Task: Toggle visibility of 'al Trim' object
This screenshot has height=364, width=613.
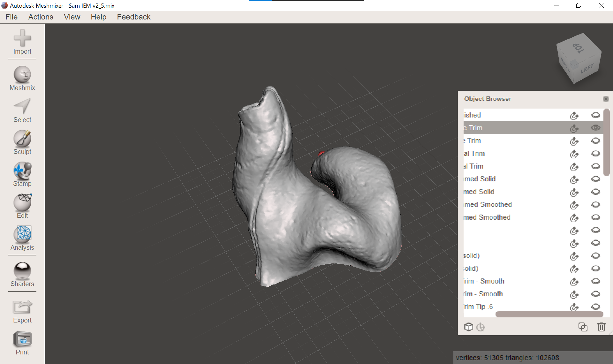Action: [595, 154]
